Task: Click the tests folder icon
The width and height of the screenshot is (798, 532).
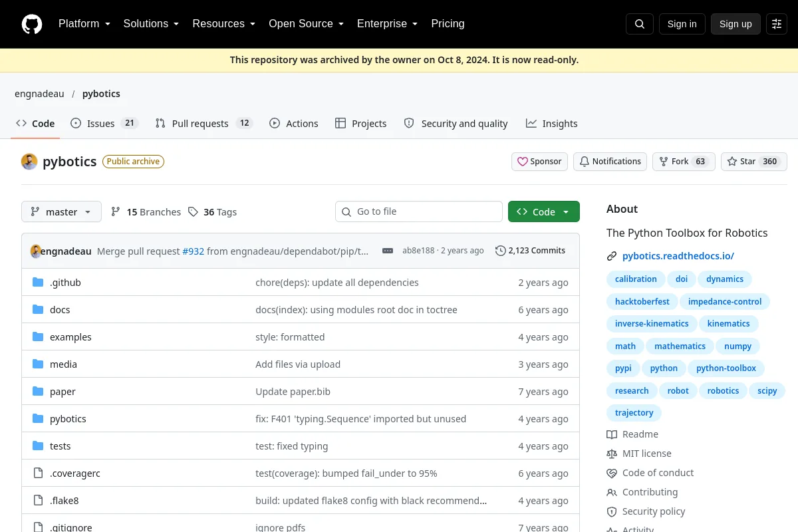Action: pos(38,446)
